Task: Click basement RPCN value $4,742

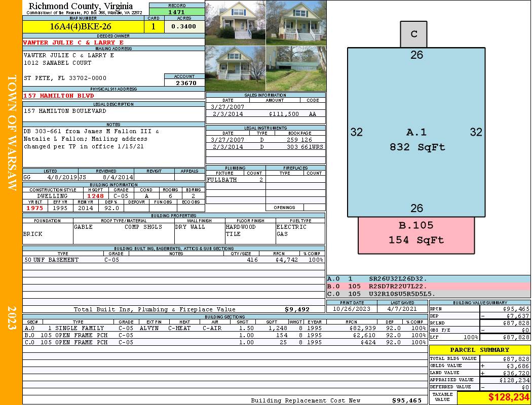Action: [287, 260]
